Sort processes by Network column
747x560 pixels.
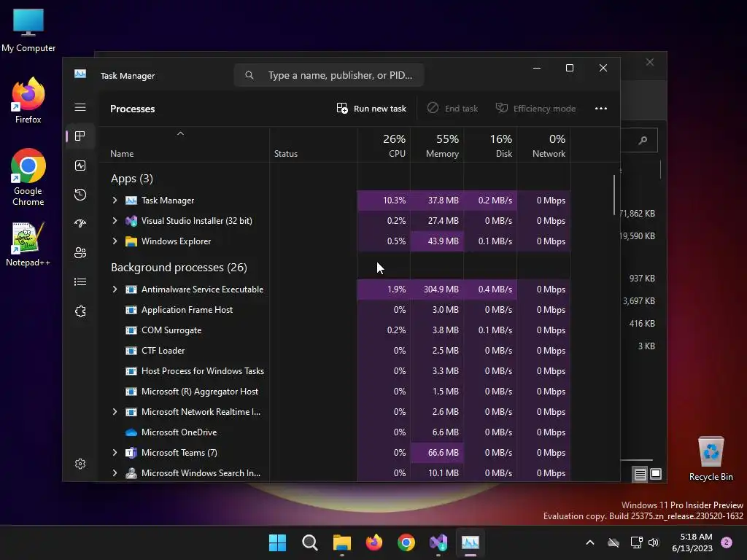tap(543, 145)
